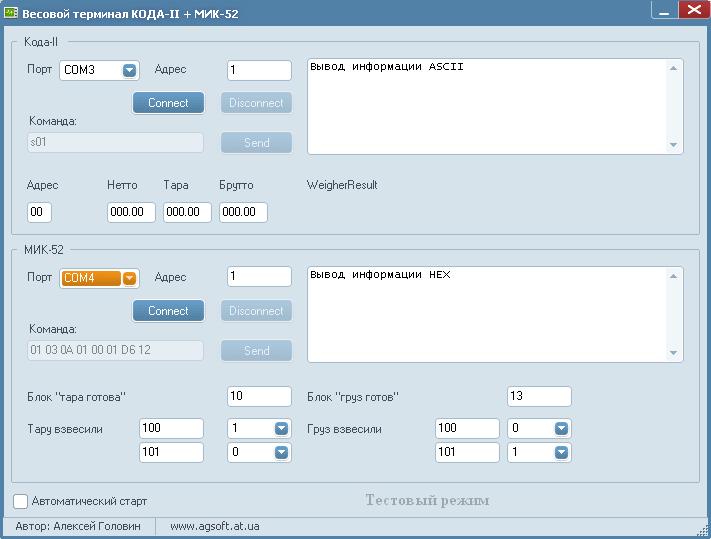Click the Кода-II Адрес input field
Viewport: 711px width, 539px height.
tap(259, 70)
